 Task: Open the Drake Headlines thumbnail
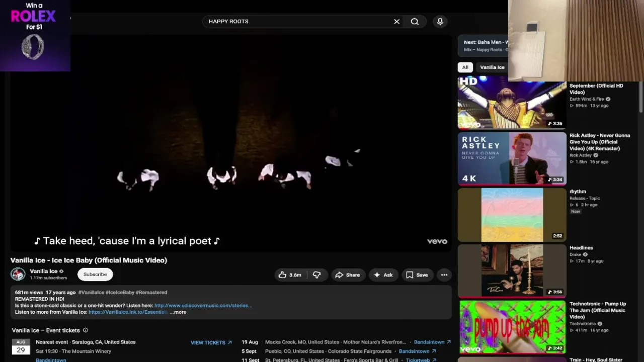tap(512, 271)
